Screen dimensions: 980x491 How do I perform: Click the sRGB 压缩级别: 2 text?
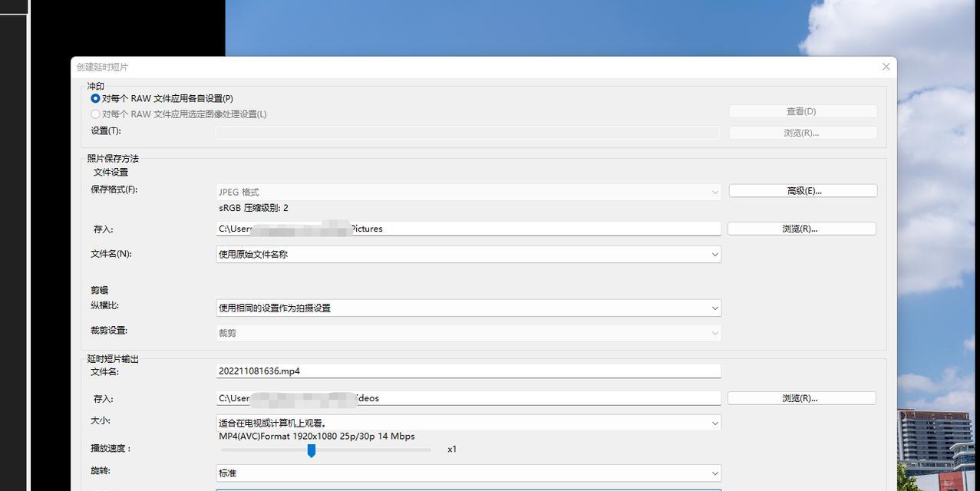point(253,208)
